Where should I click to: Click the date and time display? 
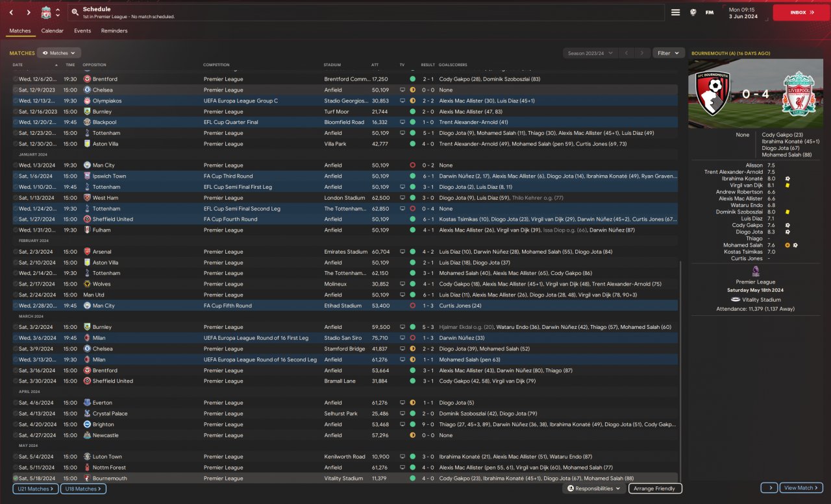point(746,12)
